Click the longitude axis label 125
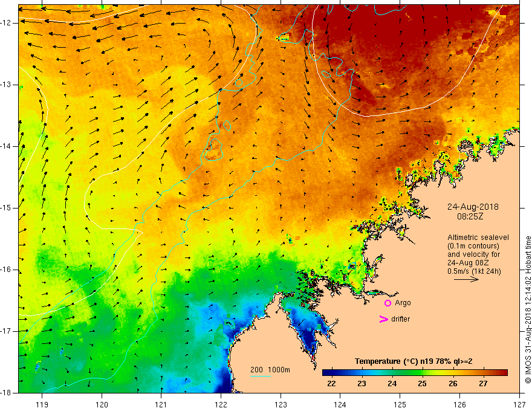 400,404
